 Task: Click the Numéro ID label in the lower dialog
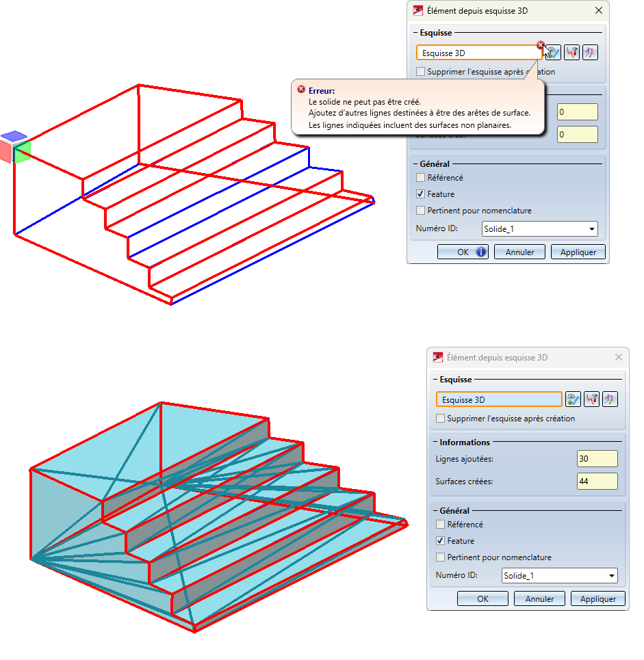pyautogui.click(x=456, y=575)
